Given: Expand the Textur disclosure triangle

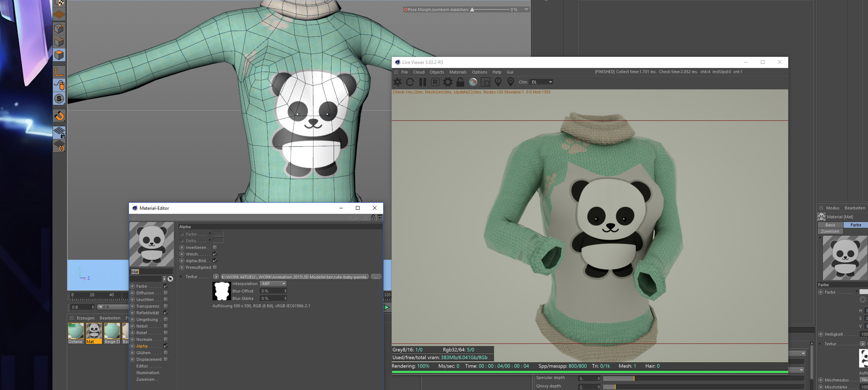Looking at the screenshot, I should (181, 277).
